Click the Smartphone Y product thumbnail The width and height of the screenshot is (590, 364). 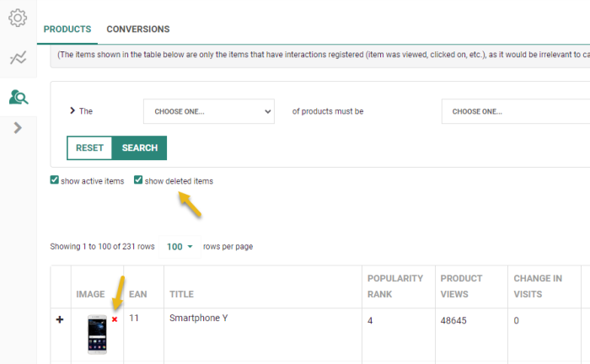pyautogui.click(x=97, y=334)
